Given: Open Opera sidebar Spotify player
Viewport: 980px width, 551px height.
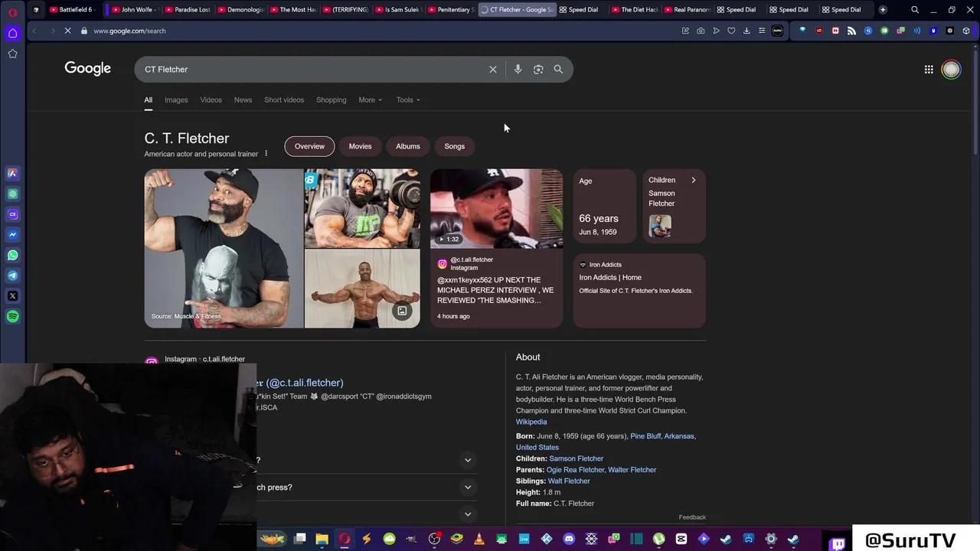Looking at the screenshot, I should point(13,316).
